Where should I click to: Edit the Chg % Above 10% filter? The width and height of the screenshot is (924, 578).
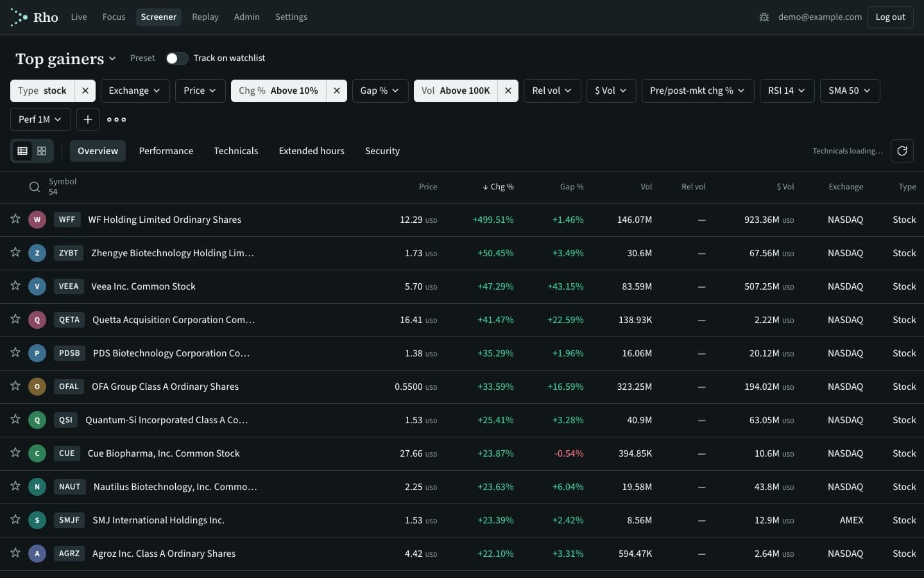pyautogui.click(x=278, y=91)
